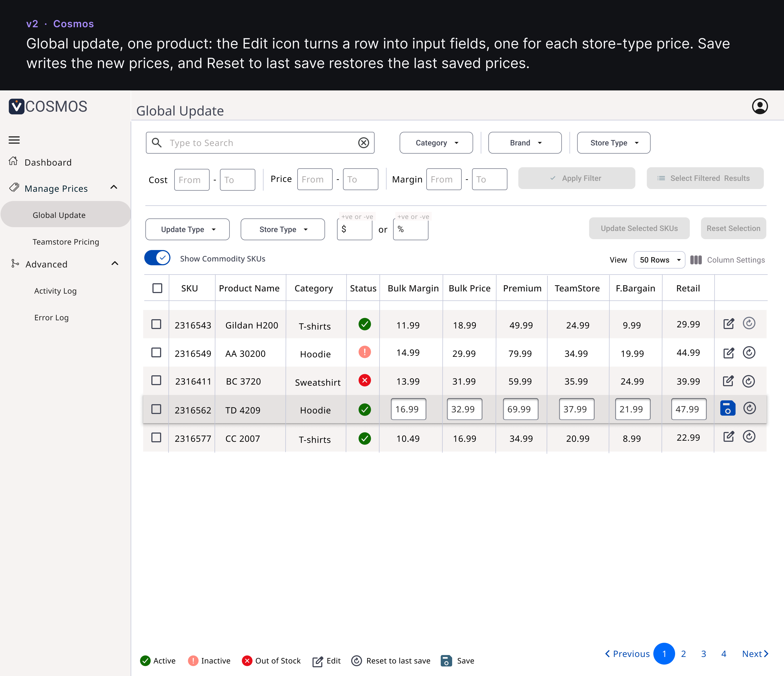Click Select Filtered Results button
The width and height of the screenshot is (784, 676).
pos(705,178)
